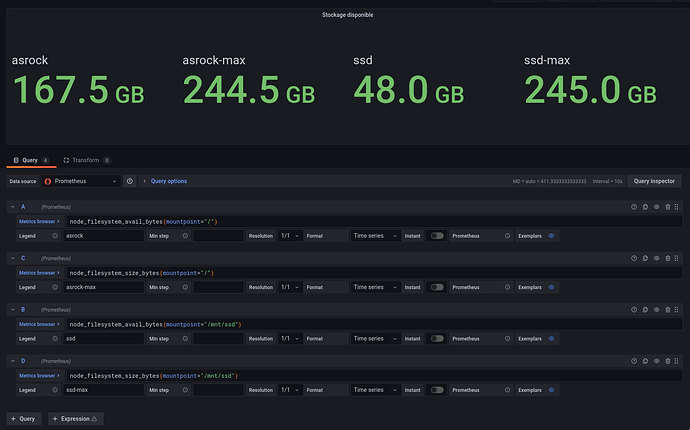This screenshot has width=690, height=430.
Task: Collapse query C row
Action: click(x=12, y=258)
